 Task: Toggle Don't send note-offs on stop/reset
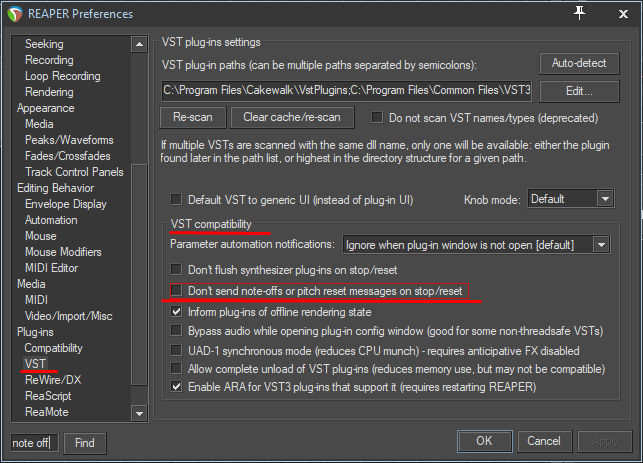click(x=177, y=291)
